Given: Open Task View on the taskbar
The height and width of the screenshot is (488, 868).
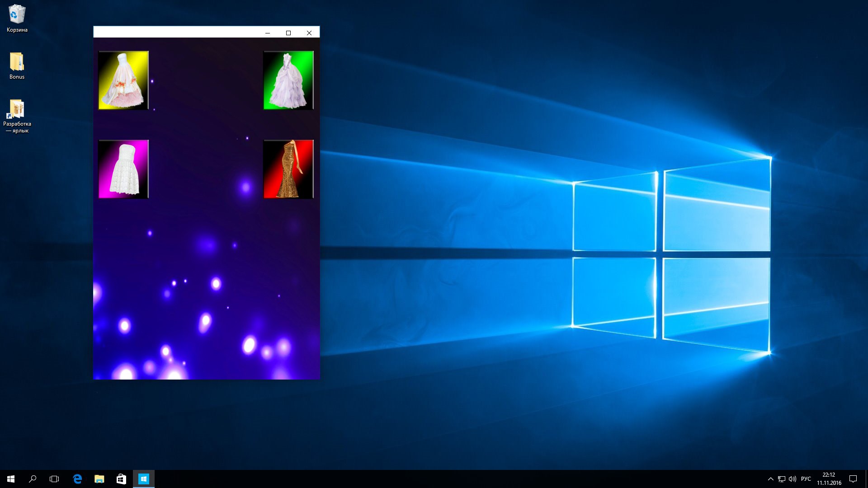Looking at the screenshot, I should [54, 479].
